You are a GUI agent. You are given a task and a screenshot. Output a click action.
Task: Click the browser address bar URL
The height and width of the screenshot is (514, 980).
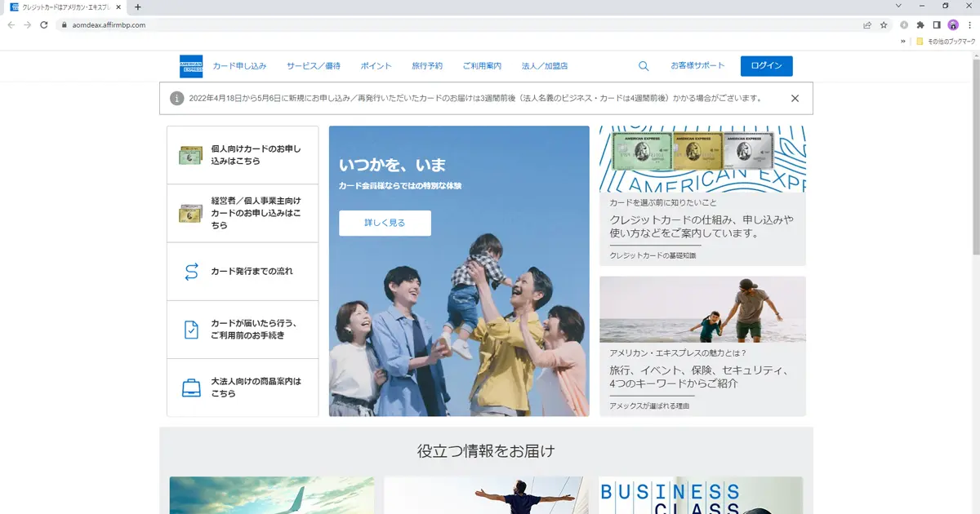tap(109, 24)
